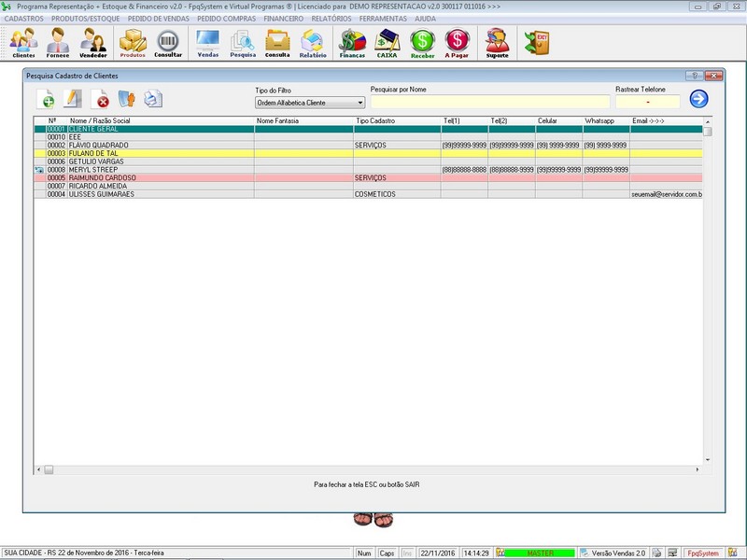
Task: Click the Receber green dollar icon
Action: (423, 43)
